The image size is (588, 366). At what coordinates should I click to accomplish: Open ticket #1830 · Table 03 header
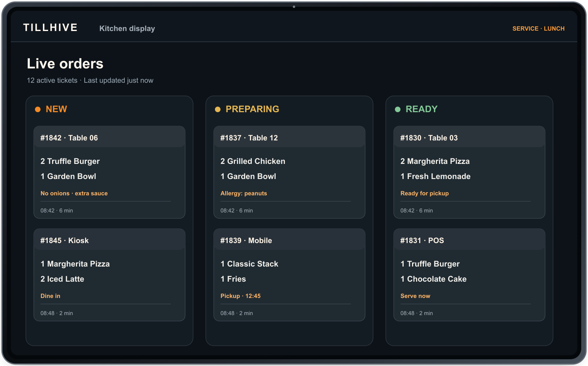(469, 137)
